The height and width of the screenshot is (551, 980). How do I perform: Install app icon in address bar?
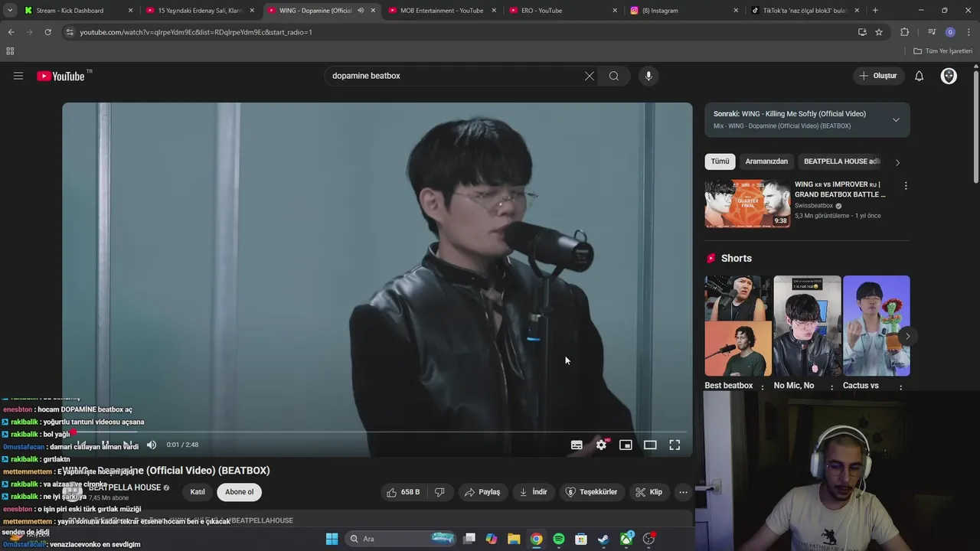coord(862,32)
